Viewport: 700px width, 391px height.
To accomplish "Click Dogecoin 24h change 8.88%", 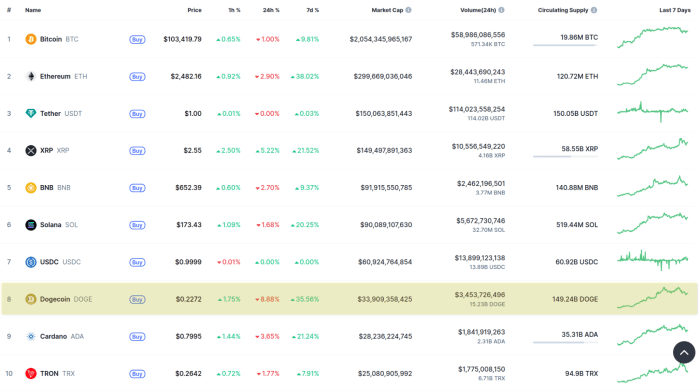I will click(267, 299).
